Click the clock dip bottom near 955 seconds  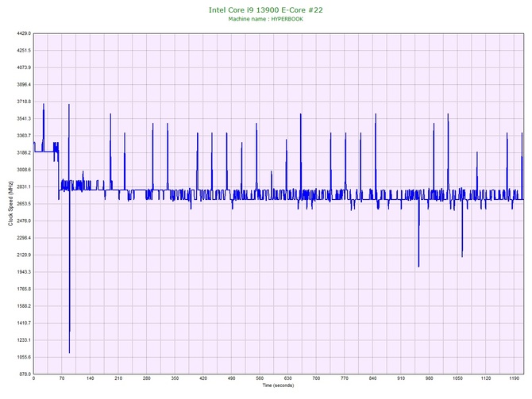(418, 266)
